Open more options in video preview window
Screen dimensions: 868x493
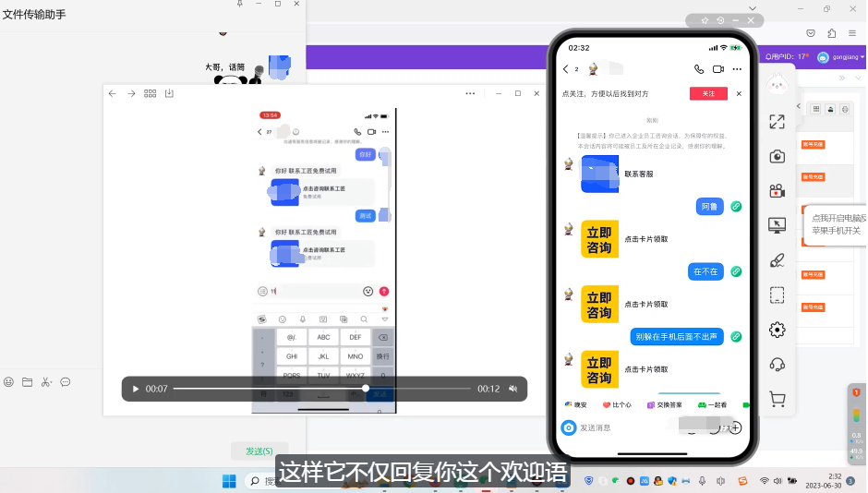click(470, 93)
